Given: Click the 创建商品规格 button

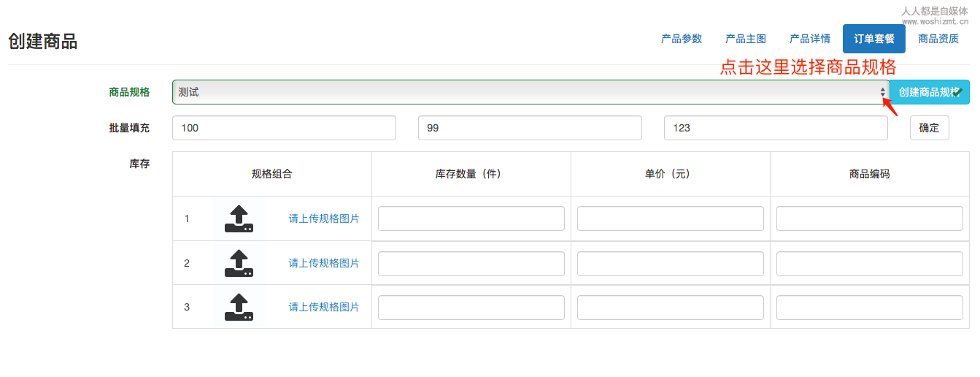Looking at the screenshot, I should (930, 92).
